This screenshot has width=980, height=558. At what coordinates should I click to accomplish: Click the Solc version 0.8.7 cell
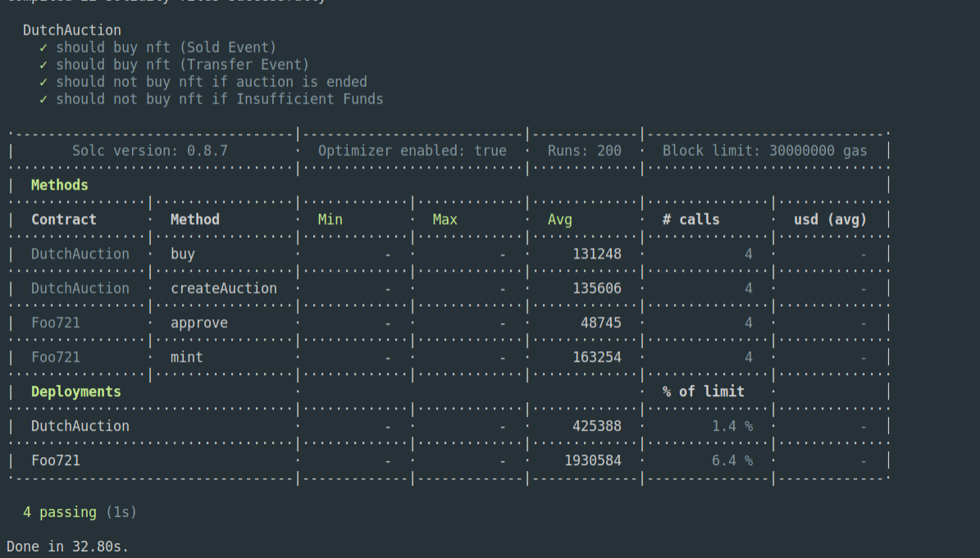pos(150,150)
